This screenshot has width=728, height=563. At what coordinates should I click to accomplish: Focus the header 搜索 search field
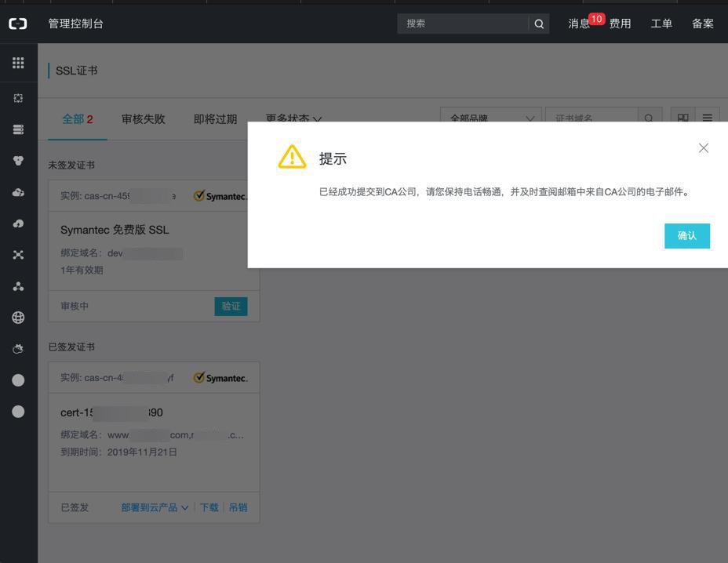pos(462,24)
